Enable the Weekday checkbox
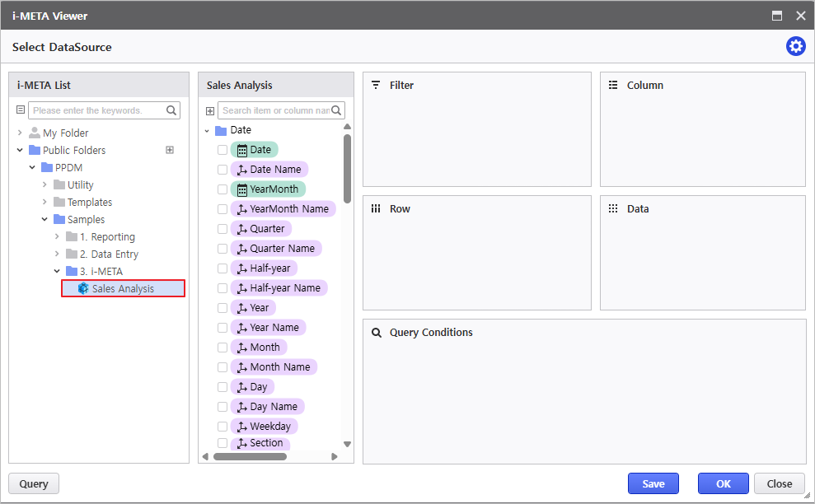 (x=222, y=427)
